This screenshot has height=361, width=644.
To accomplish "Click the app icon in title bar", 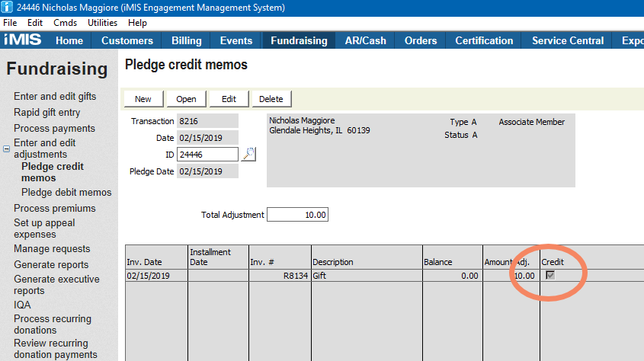I will (x=8, y=8).
